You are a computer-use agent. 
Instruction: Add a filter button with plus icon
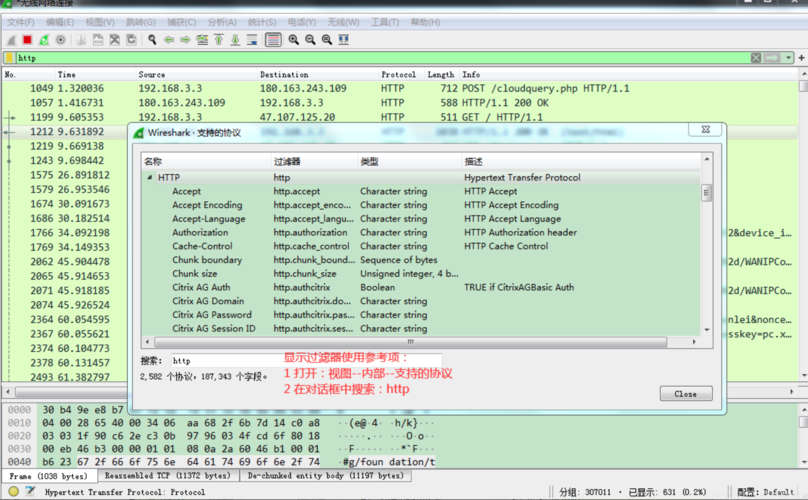coord(801,58)
